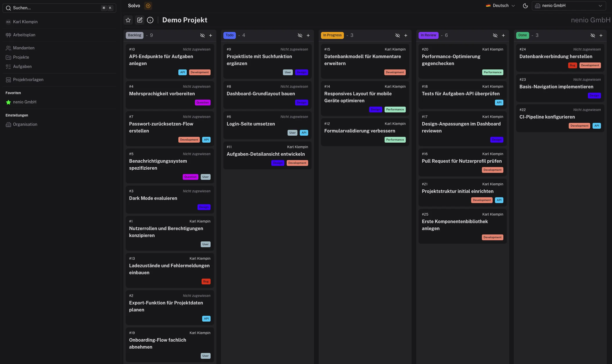Open card Pull Request für Nutzerprofil prüfen

[x=462, y=162]
